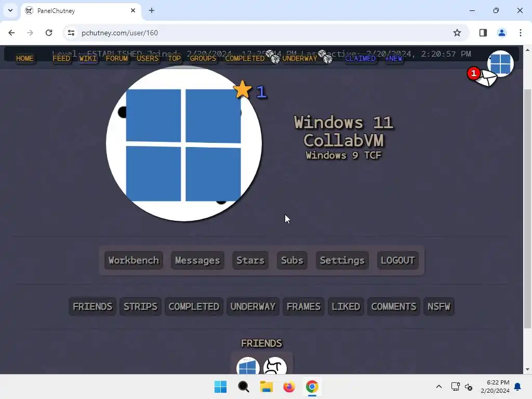
Task: Reload the page
Action: [x=49, y=33]
